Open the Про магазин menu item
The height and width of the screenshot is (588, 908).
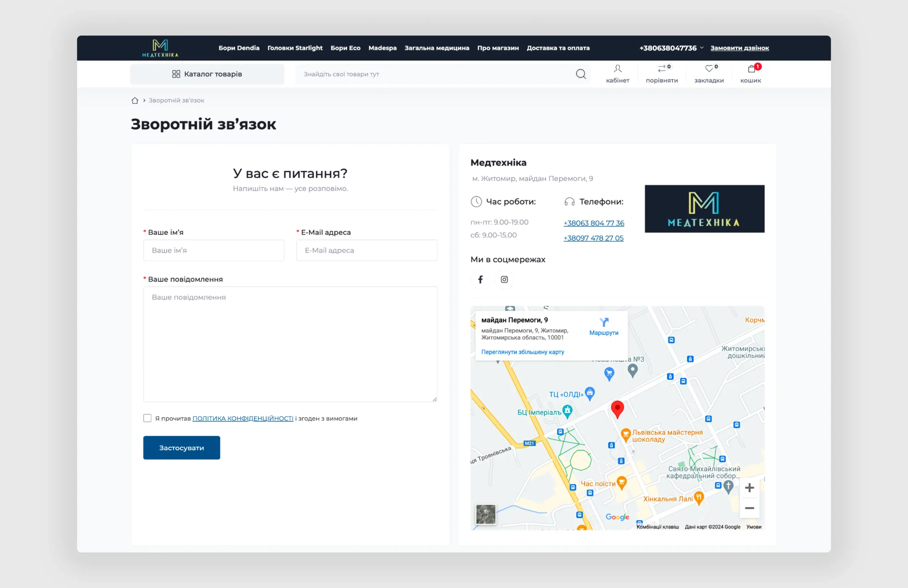coord(498,48)
